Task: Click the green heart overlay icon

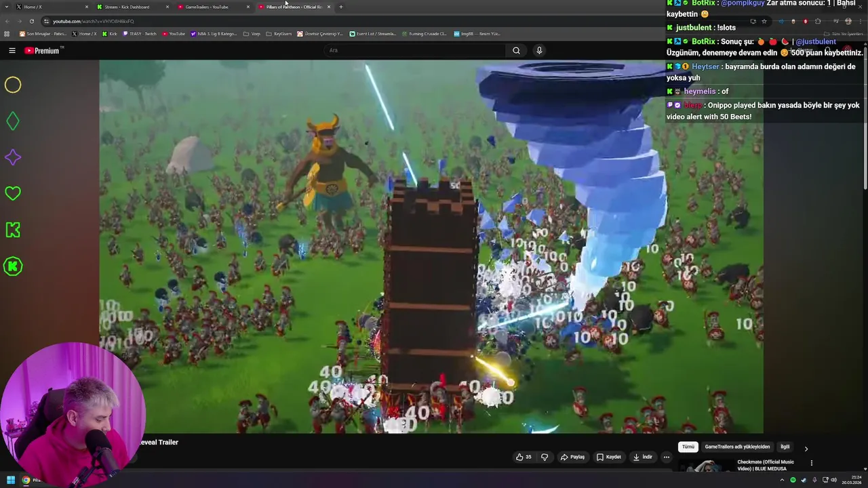Action: [x=13, y=194]
